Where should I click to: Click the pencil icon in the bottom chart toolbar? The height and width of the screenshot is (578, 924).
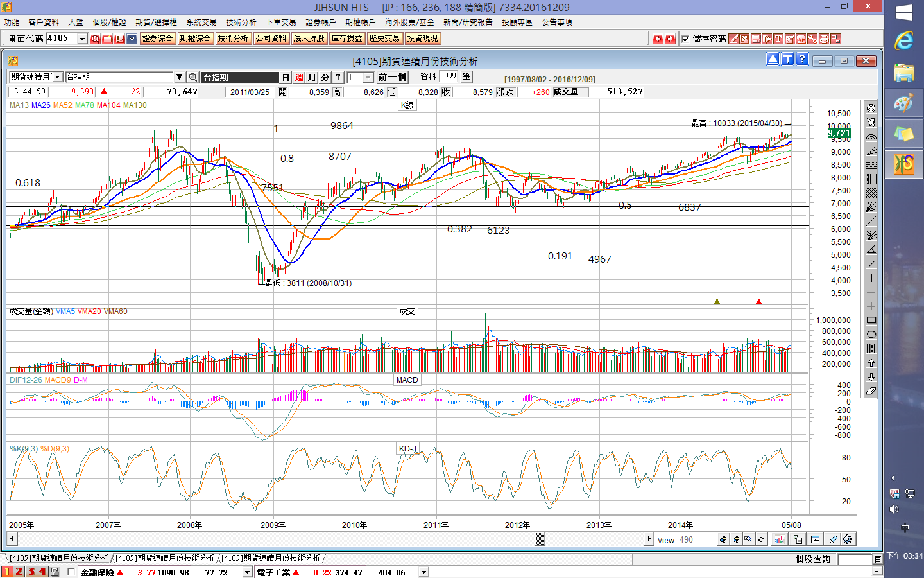(832, 539)
